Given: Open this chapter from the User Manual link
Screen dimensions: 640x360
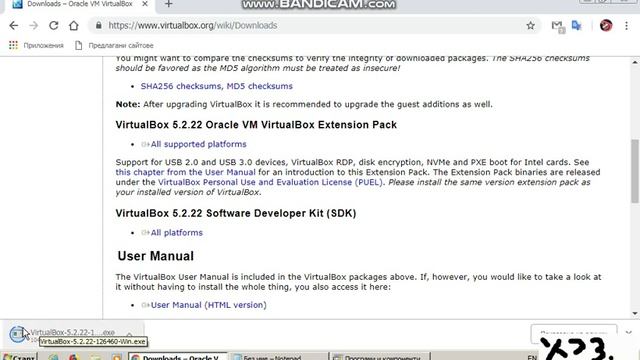Looking at the screenshot, I should coord(185,172).
